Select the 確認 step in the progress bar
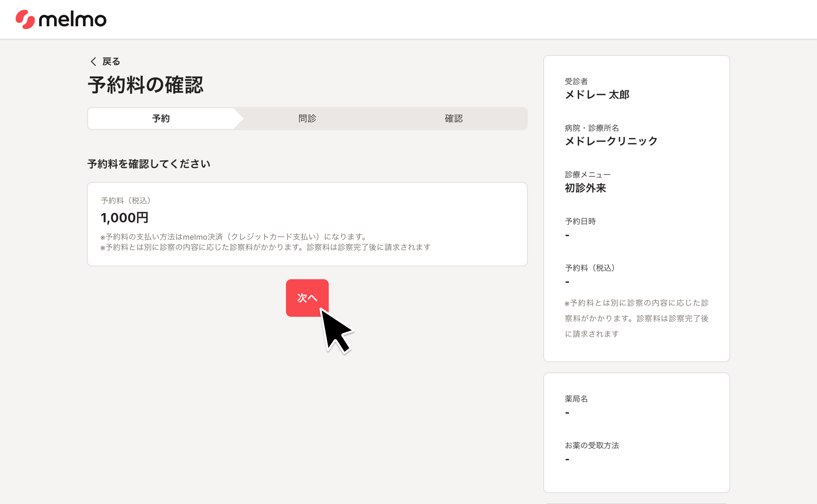817x504 pixels. [454, 118]
